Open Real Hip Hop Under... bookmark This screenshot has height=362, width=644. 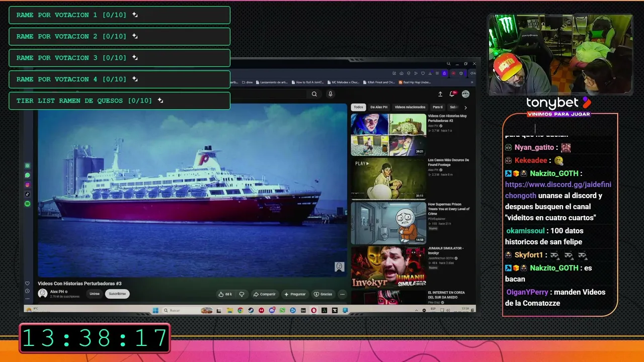pos(415,82)
